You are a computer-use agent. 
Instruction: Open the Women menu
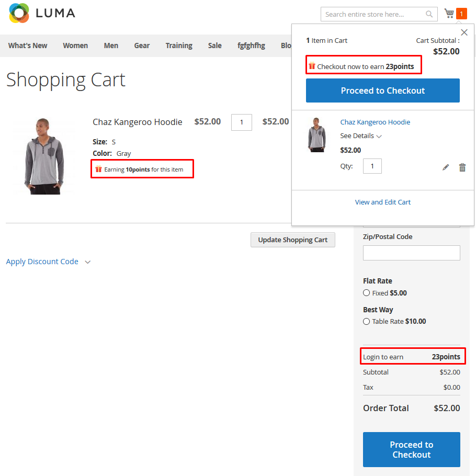75,46
